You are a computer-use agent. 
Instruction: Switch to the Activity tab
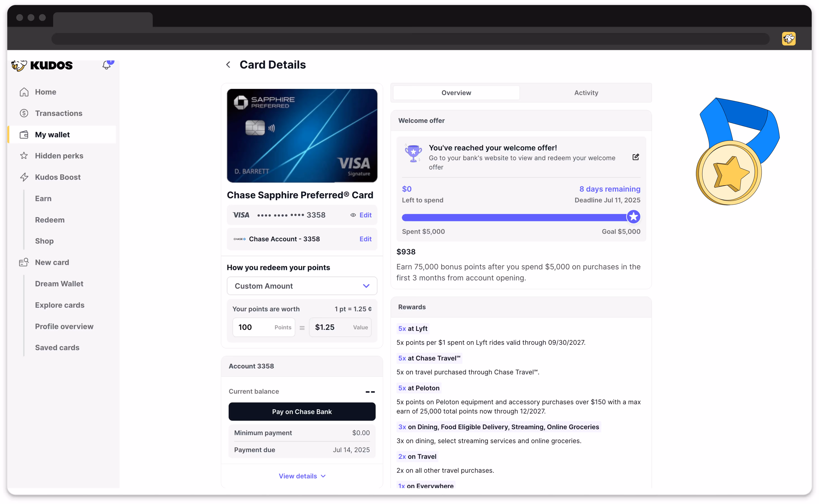click(x=586, y=93)
